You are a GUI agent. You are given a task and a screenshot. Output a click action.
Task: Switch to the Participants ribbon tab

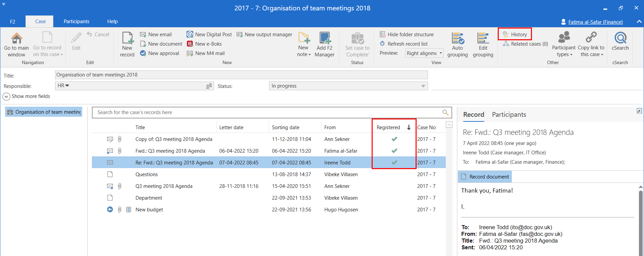[76, 21]
